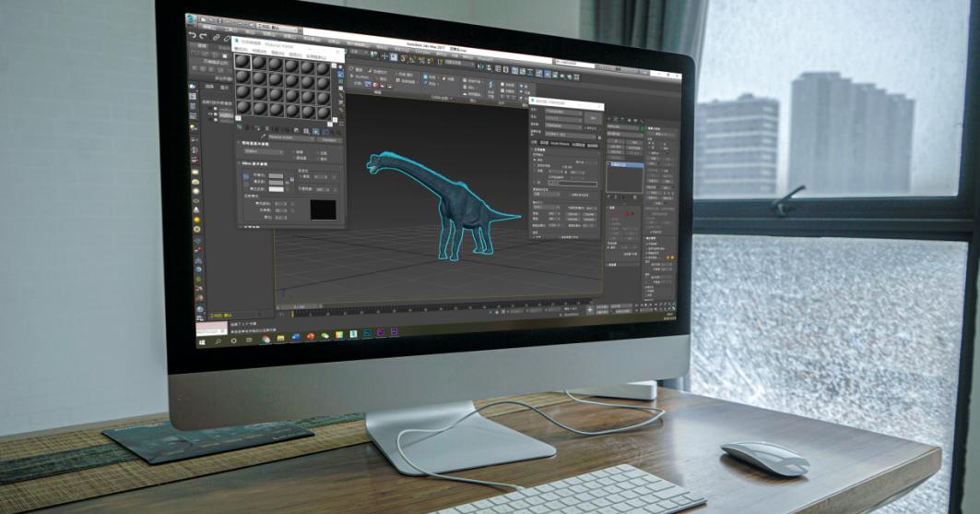980x514 pixels.
Task: Click the Redo arrow in quick access toolbar
Action: click(x=203, y=36)
